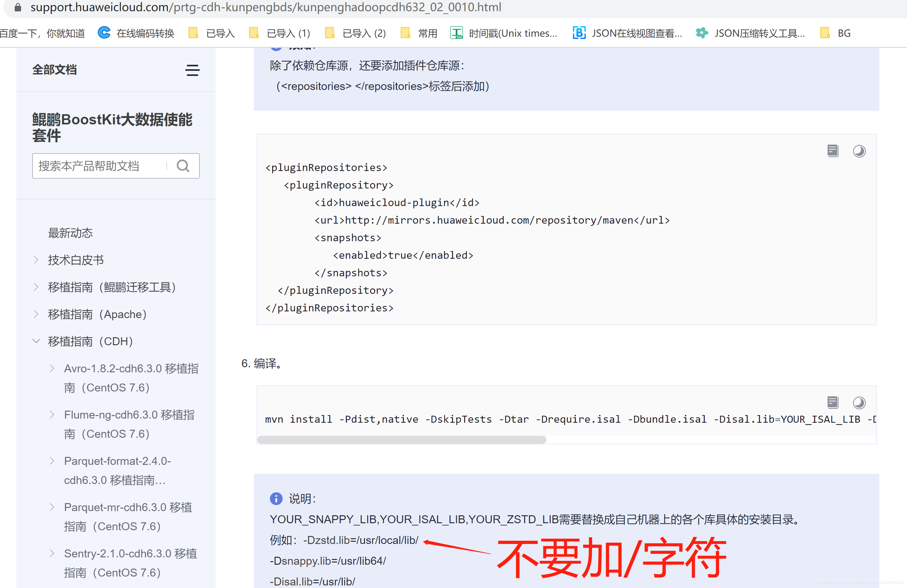Screen dimensions: 907x588
Task: Click the <enabled>true</enabled> code line
Action: pyautogui.click(x=403, y=255)
